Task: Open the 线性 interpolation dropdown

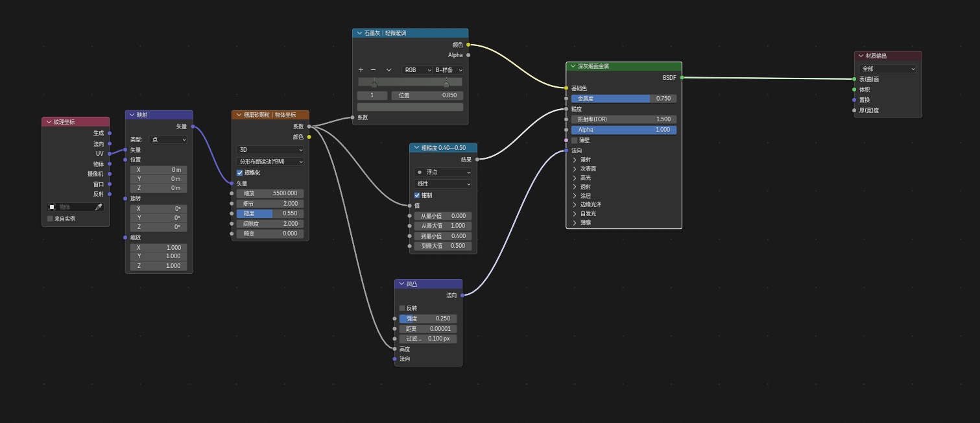Action: tap(443, 184)
